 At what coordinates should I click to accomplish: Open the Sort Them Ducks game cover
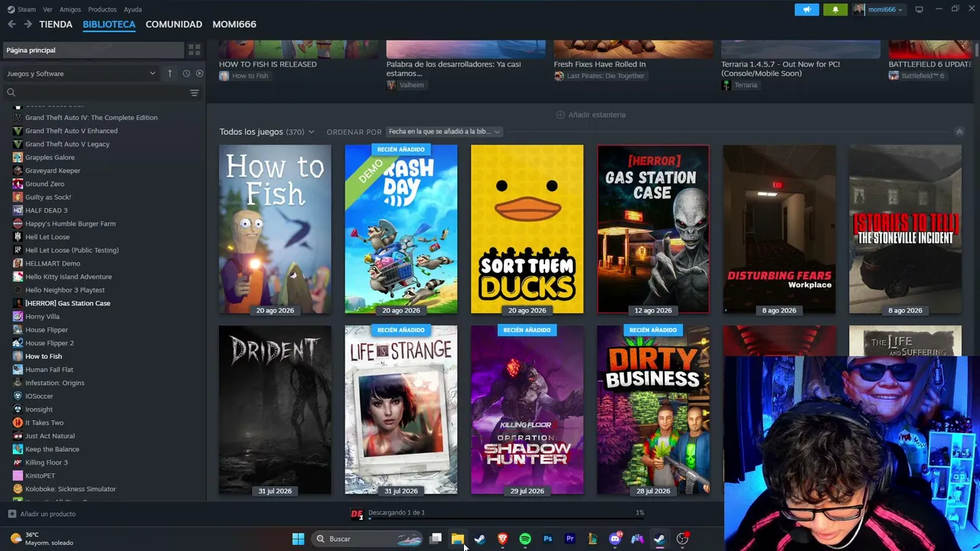coord(527,230)
